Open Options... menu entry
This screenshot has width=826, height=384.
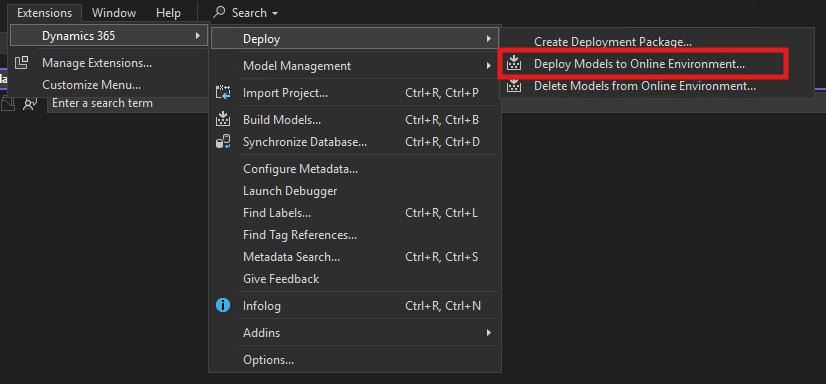click(355, 360)
